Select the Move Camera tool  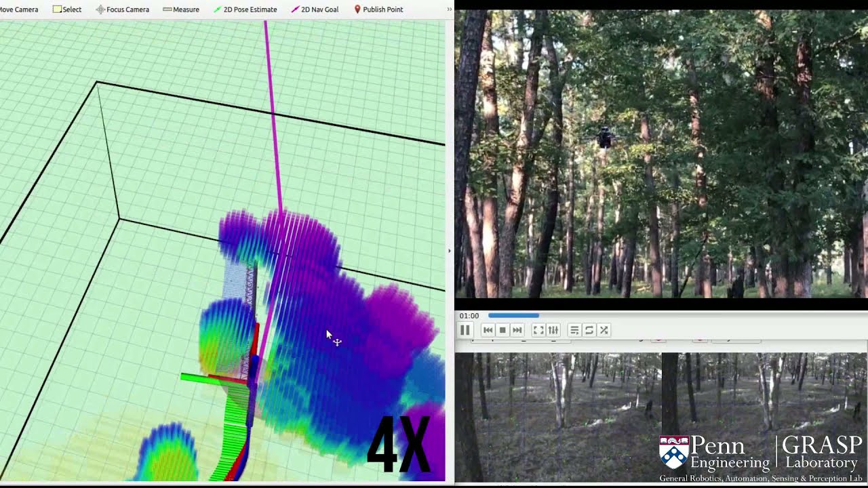[x=19, y=9]
